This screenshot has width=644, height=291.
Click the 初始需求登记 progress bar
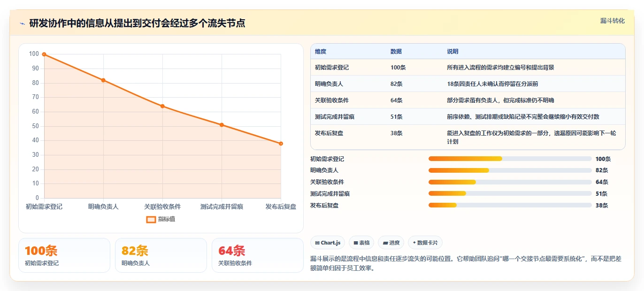coord(510,159)
